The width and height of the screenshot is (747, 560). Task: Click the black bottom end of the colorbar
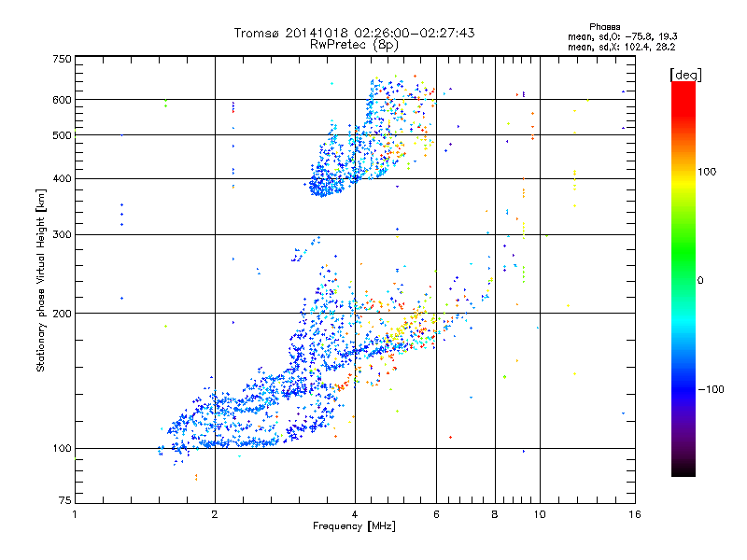pyautogui.click(x=684, y=469)
